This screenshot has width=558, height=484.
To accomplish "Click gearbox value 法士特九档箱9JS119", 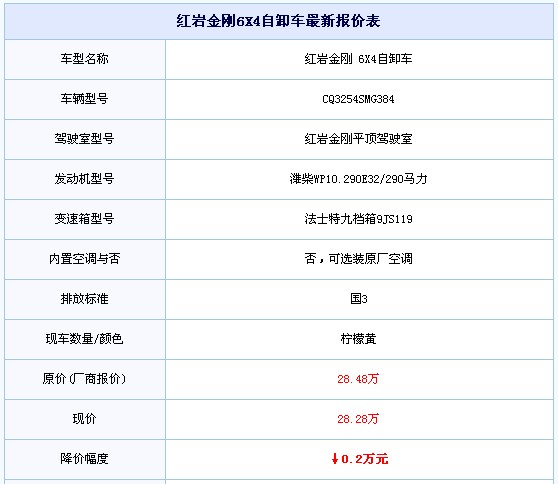I will (x=358, y=219).
